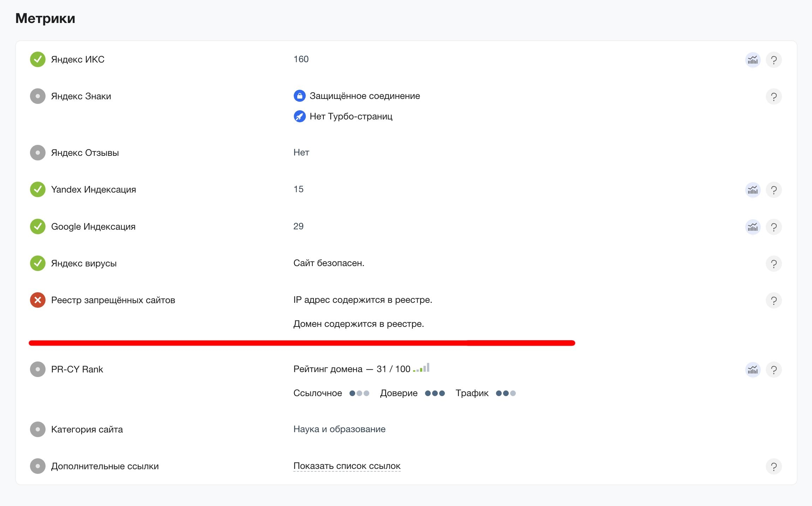The image size is (812, 506).
Task: Click the Яндекс Знаки row label
Action: tap(81, 96)
